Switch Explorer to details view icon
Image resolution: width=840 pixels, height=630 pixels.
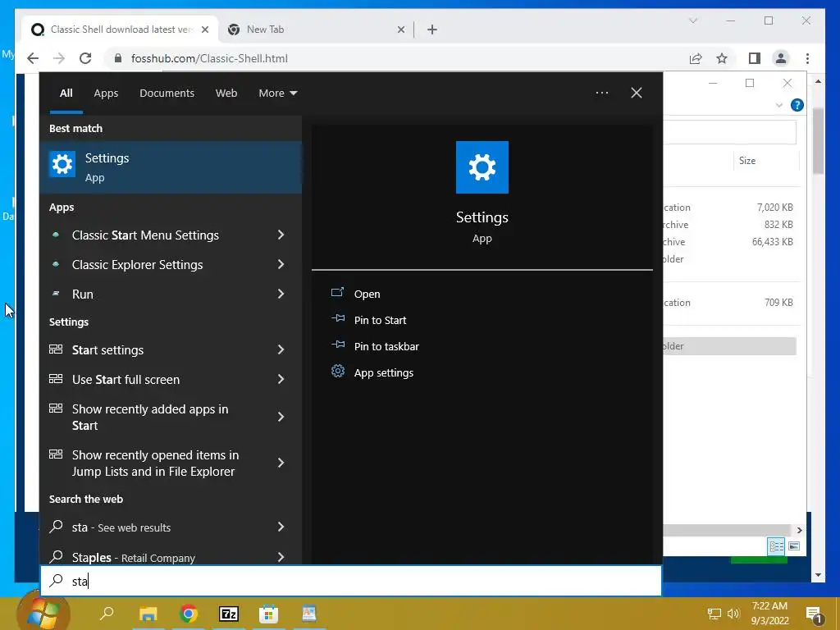click(x=776, y=546)
